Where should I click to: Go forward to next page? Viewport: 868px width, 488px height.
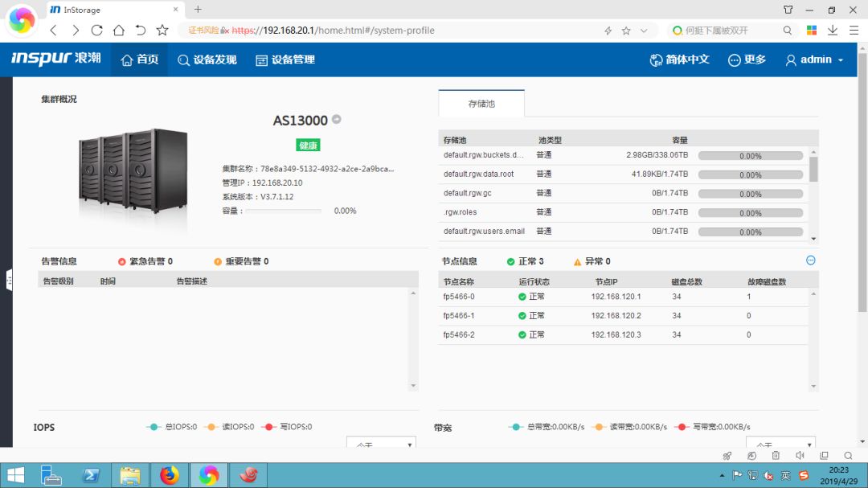(76, 31)
